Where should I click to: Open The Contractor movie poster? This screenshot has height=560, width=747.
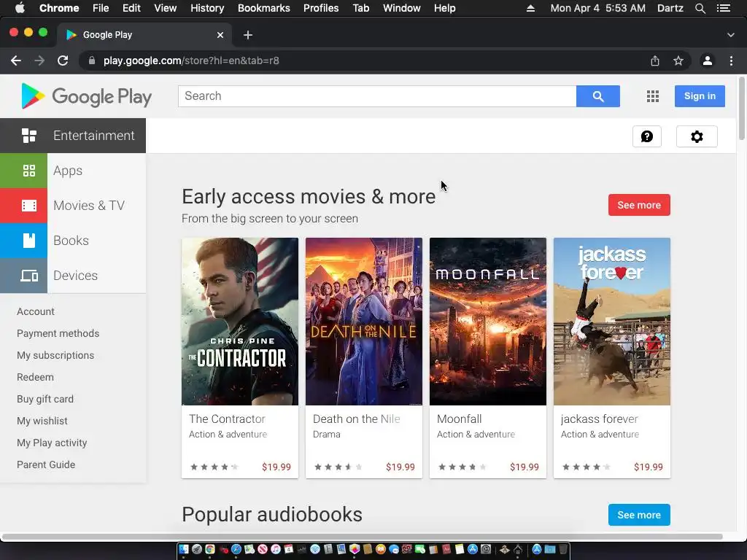[240, 322]
